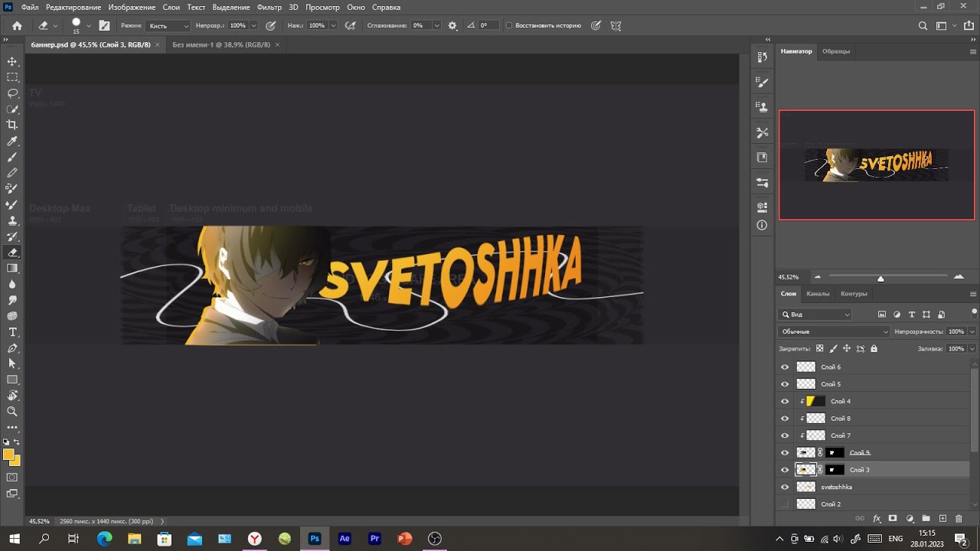Screen dimensions: 980x551
Task: Create a new layer group folder icon
Action: click(x=926, y=519)
